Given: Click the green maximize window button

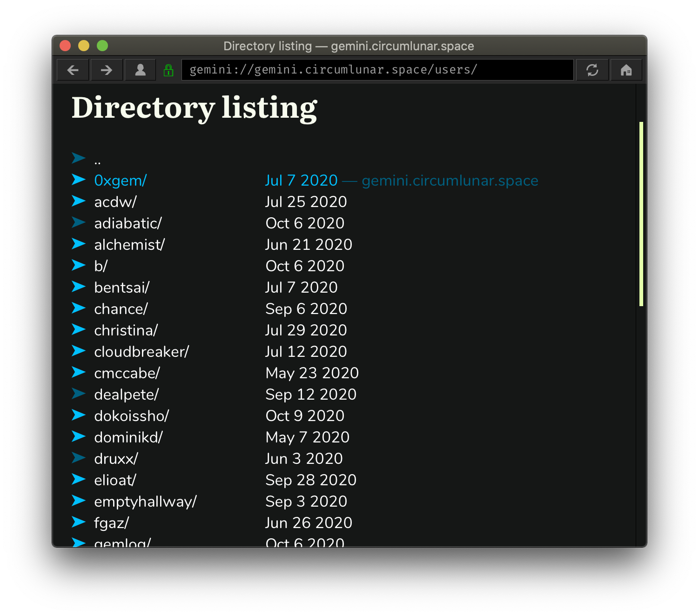Looking at the screenshot, I should [x=102, y=46].
